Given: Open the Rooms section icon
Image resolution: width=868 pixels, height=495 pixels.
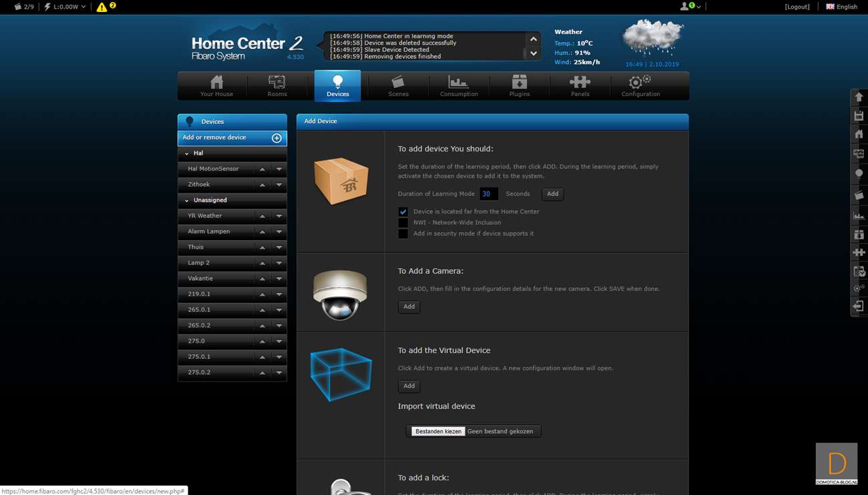Looking at the screenshot, I should click(277, 83).
